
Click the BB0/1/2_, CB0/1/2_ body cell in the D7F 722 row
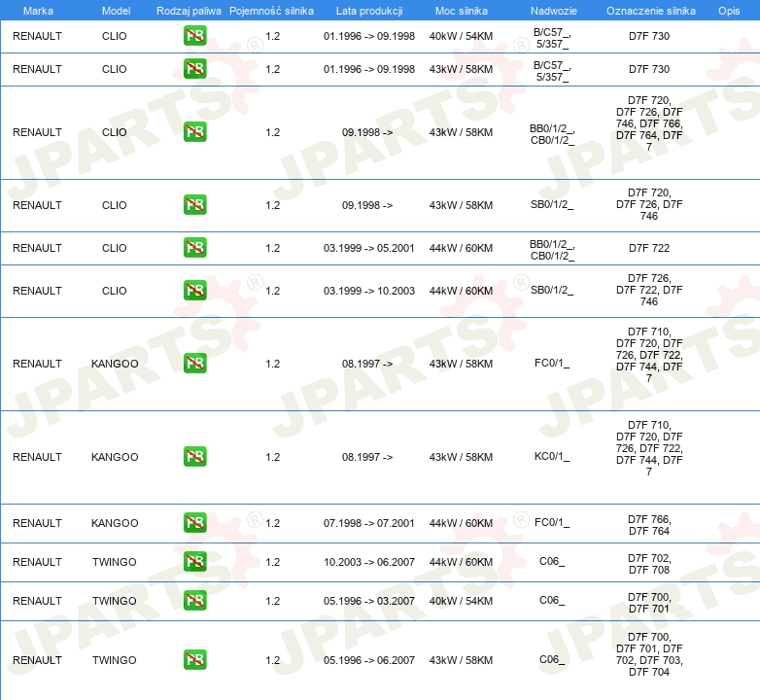[x=552, y=250]
